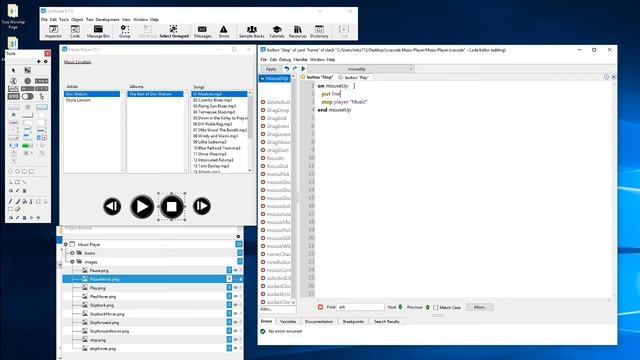Collapse the images card in Project Browser
Image resolution: width=640 pixels, height=360 pixels.
point(73,262)
